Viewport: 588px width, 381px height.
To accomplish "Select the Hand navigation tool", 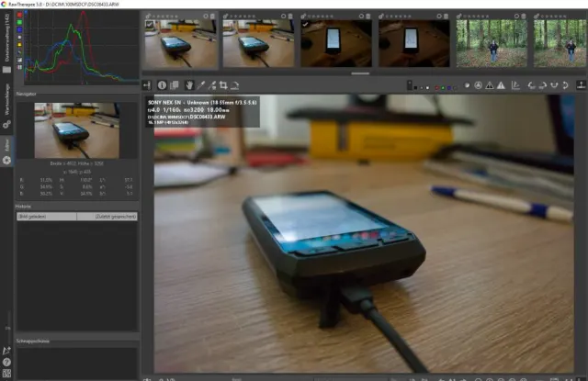I will coord(188,85).
